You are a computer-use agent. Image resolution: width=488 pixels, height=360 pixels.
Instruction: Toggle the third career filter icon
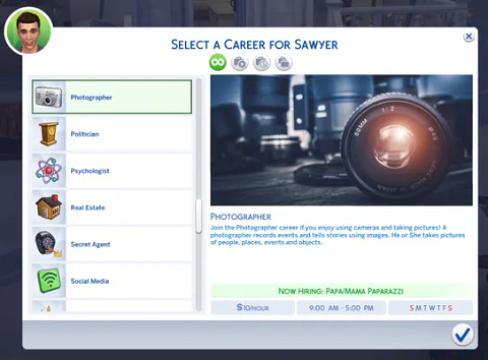tap(261, 63)
